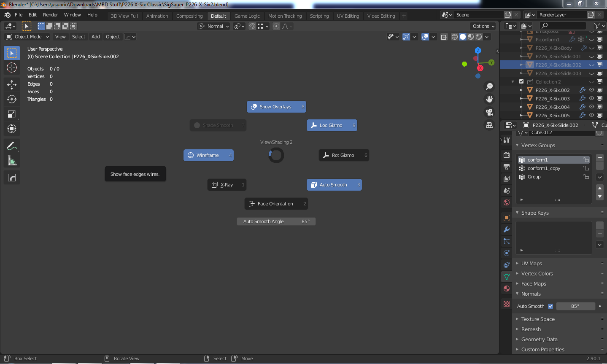Viewport: 607px width, 364px height.
Task: Toggle Wireframe in the pie menu
Action: click(x=208, y=155)
